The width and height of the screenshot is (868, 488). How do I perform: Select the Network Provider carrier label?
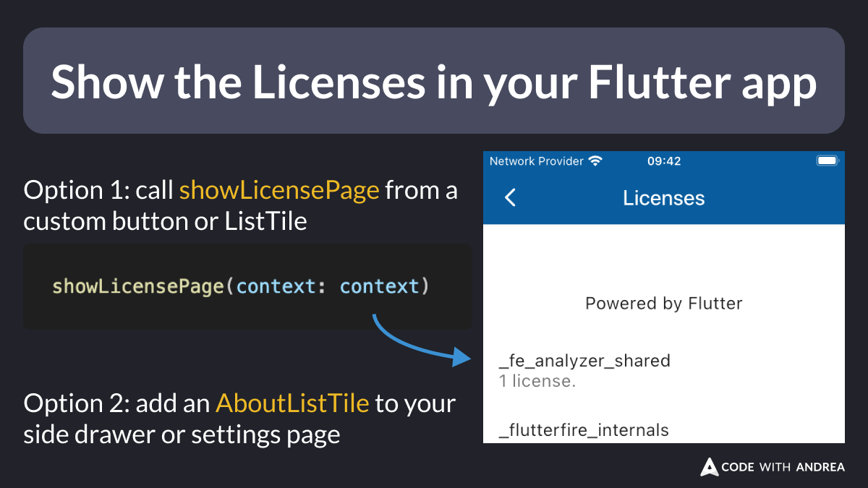tap(539, 160)
